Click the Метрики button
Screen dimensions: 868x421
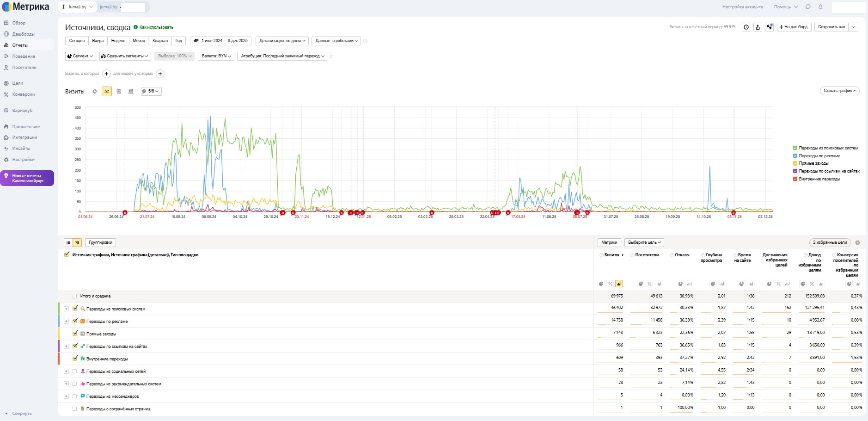(609, 242)
